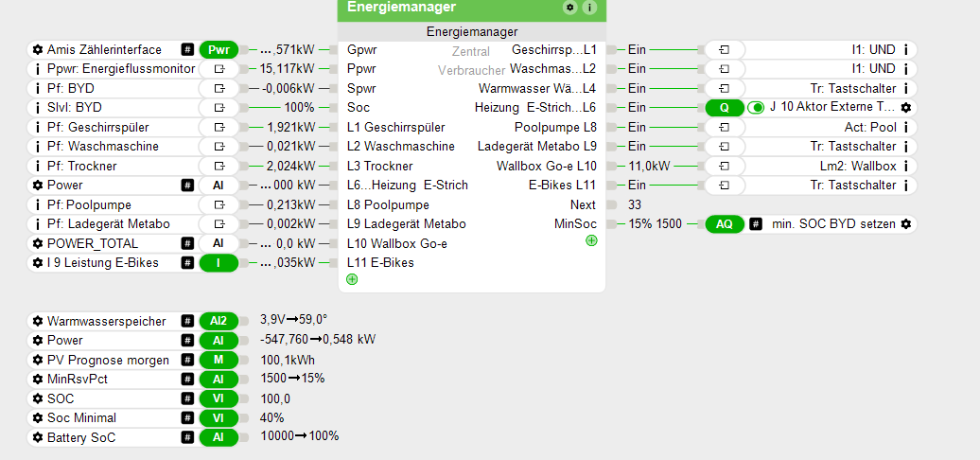Screen dimensions: 980x460
Task: Click the green Q output badge
Action: point(724,108)
